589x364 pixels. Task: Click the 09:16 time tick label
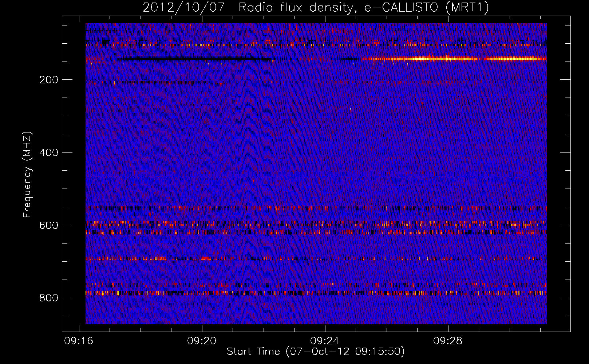pos(79,341)
